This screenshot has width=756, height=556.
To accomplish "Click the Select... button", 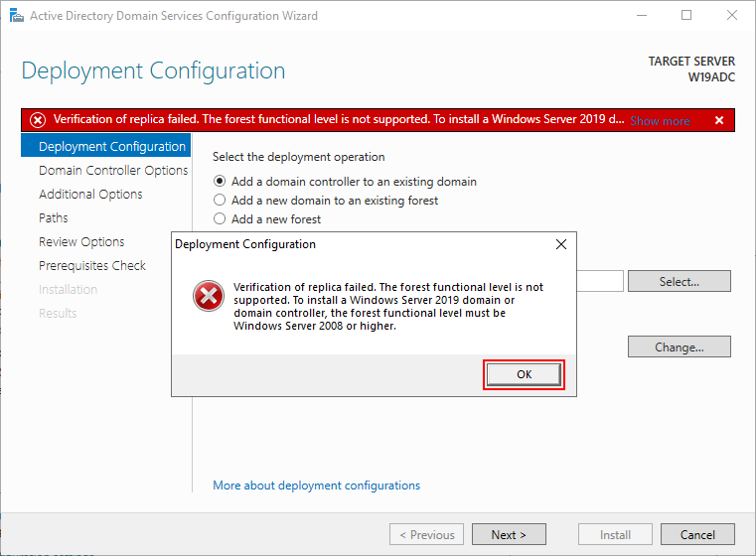I will pos(679,281).
